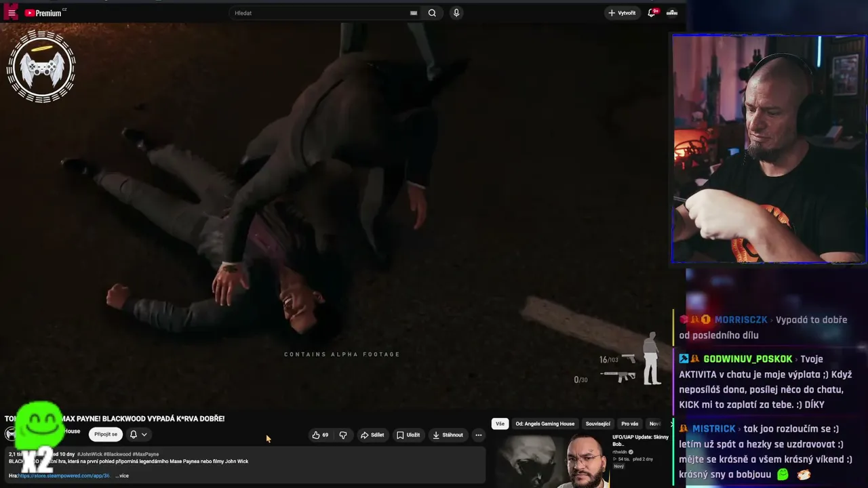Screen dimensions: 868x488
Task: Click MORRISCZK username in chat
Action: pos(741,320)
